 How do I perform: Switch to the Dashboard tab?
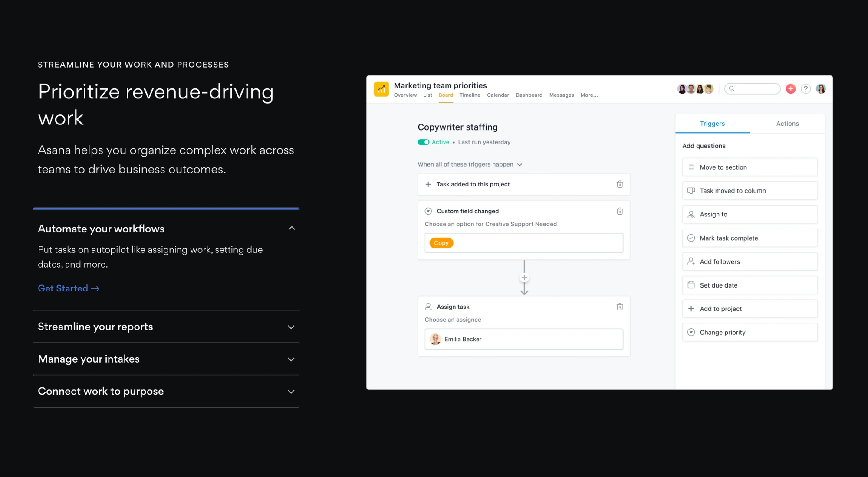point(528,95)
